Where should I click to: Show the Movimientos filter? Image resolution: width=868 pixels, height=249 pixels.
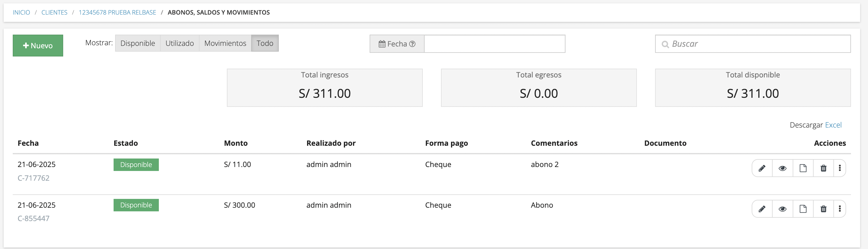[x=225, y=43]
